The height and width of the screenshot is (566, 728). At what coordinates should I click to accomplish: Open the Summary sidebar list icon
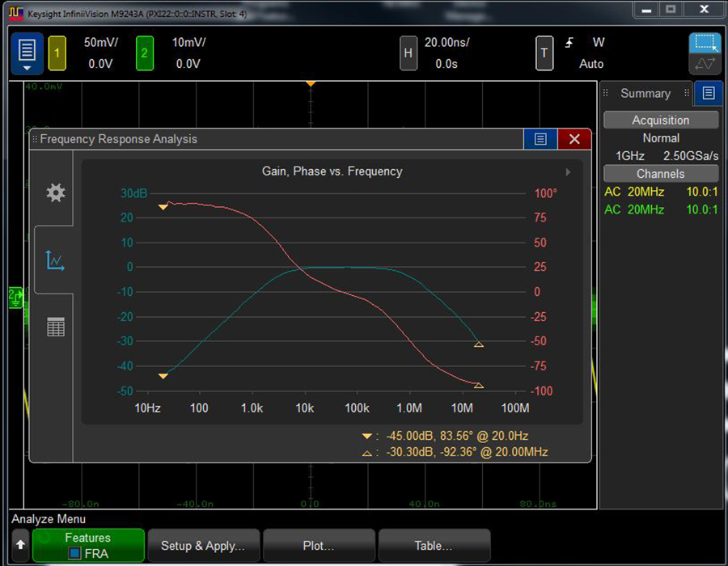[x=709, y=93]
